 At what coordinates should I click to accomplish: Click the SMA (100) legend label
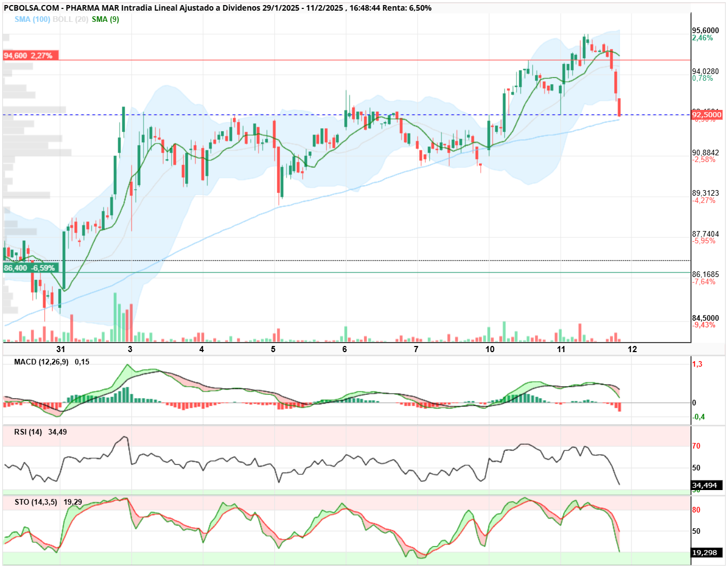32,19
